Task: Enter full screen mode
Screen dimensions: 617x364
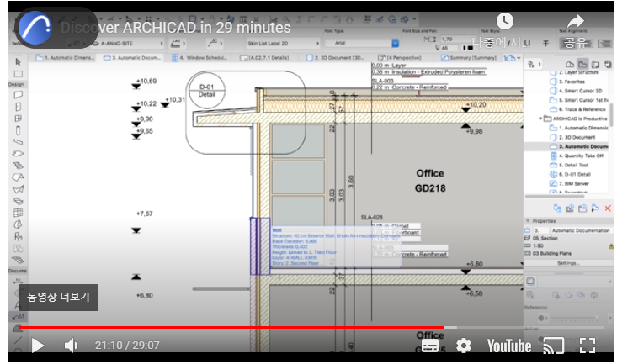Action: tap(587, 346)
